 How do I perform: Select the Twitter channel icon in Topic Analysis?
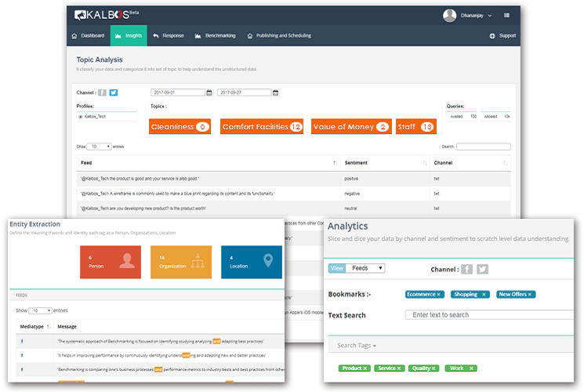(x=114, y=93)
